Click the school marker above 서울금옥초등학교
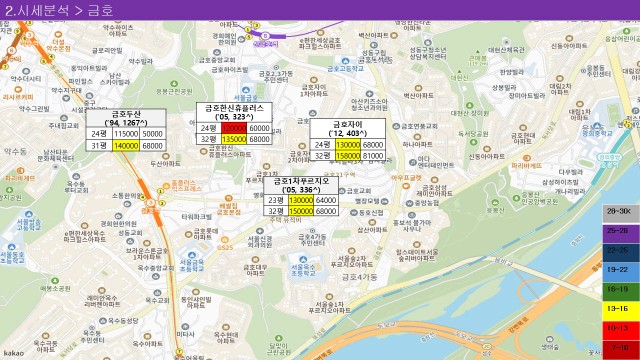Image resolution: width=640 pixels, height=360 pixels. tap(192, 256)
